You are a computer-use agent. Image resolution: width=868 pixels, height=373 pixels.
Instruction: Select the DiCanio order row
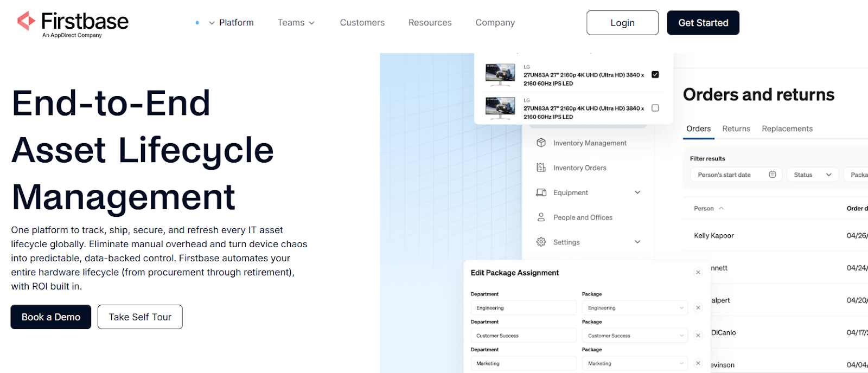(x=789, y=332)
